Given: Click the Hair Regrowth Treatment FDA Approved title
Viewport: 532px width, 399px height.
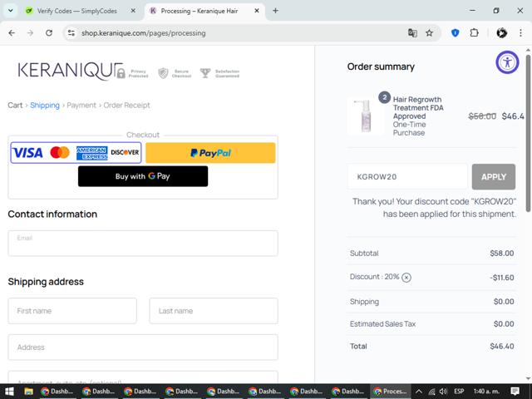Looking at the screenshot, I should tap(418, 108).
